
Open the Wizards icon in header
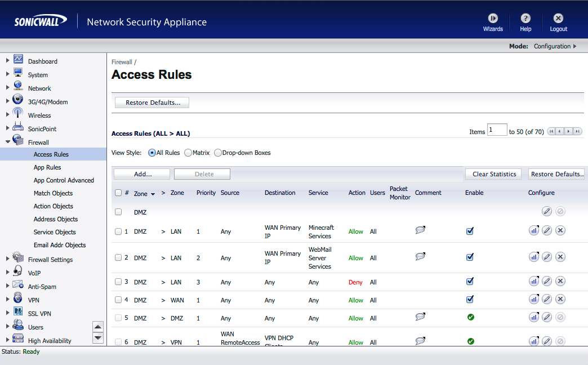[x=493, y=18]
